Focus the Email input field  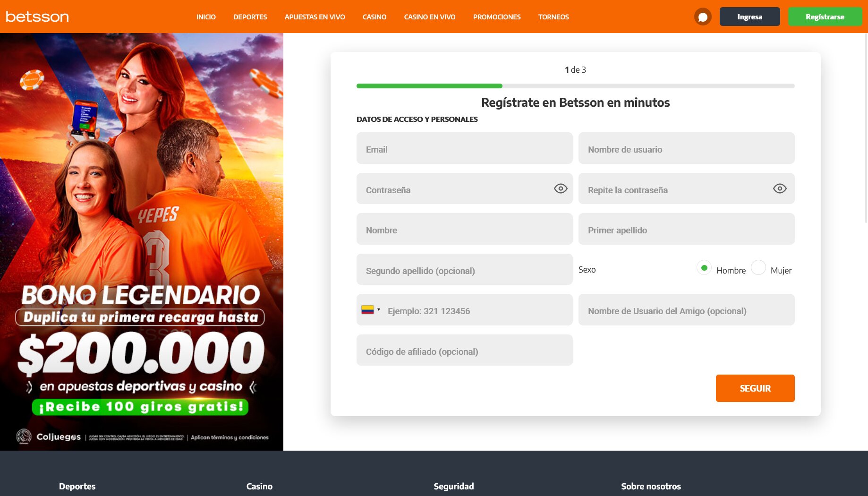[x=465, y=148]
